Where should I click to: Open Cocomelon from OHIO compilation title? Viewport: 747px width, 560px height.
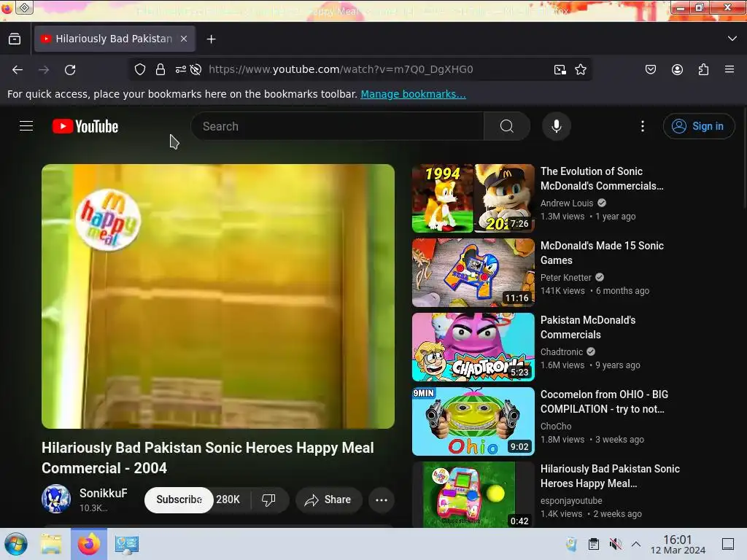coord(604,402)
